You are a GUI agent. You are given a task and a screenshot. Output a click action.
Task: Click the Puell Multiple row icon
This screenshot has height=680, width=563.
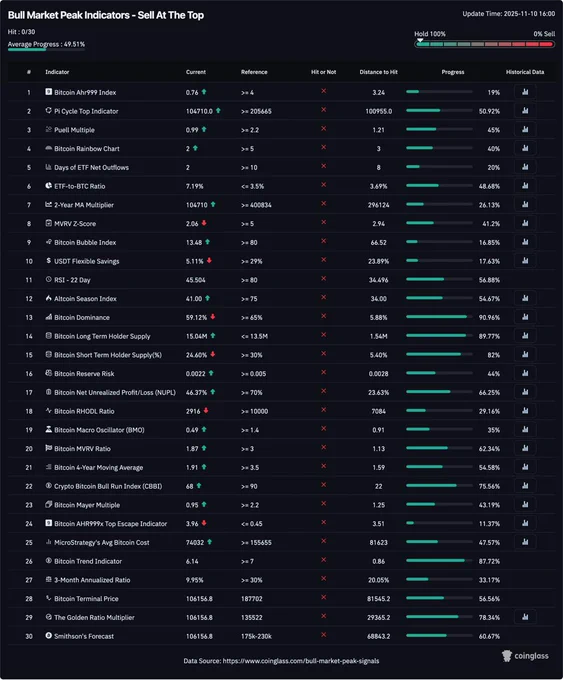49,129
